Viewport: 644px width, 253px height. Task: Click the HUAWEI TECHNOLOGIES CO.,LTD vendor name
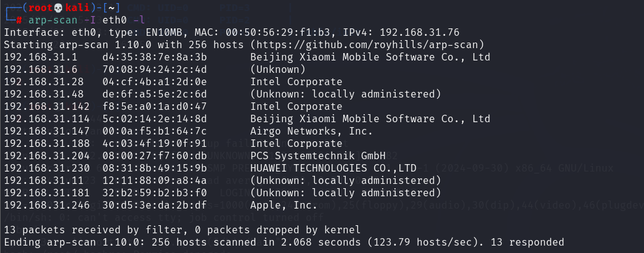(333, 168)
